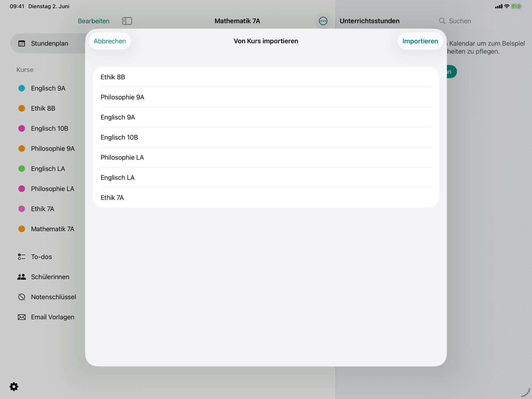
Task: Click the Unterrichtsstunden heading
Action: pyautogui.click(x=369, y=21)
